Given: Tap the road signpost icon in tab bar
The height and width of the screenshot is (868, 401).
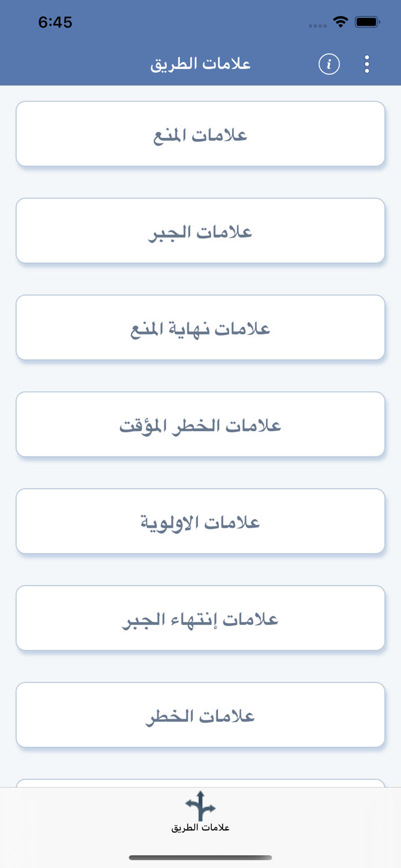Looking at the screenshot, I should tap(200, 805).
